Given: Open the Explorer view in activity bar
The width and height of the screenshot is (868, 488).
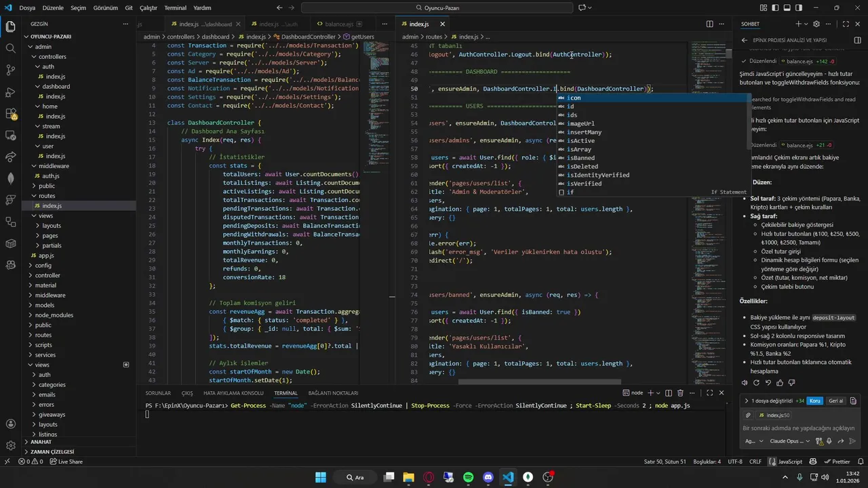Looking at the screenshot, I should pos(10,27).
